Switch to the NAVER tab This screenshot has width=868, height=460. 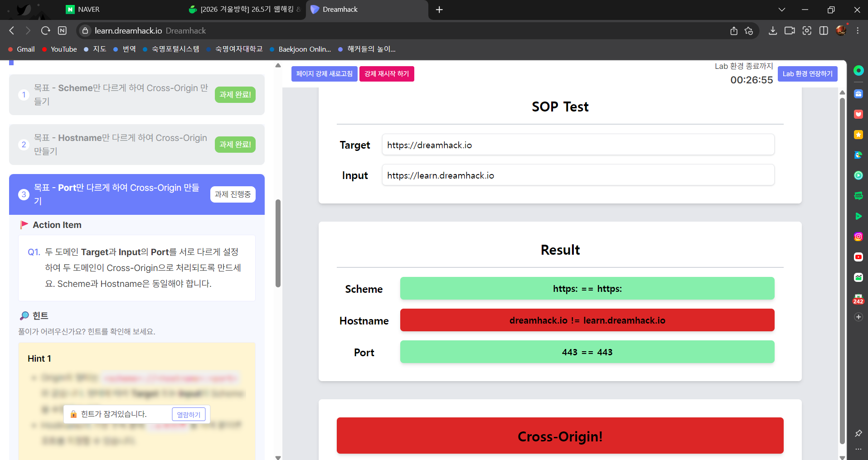point(88,10)
